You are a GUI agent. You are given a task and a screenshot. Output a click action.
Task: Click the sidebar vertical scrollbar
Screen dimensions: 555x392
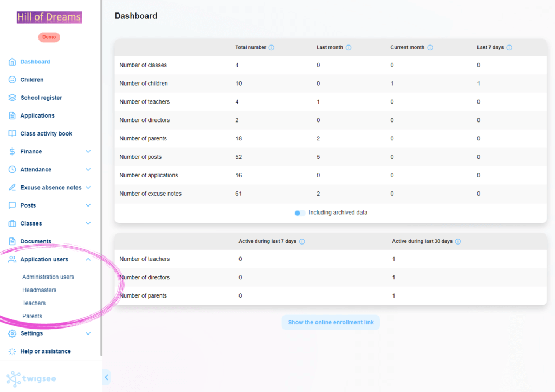pos(101,178)
